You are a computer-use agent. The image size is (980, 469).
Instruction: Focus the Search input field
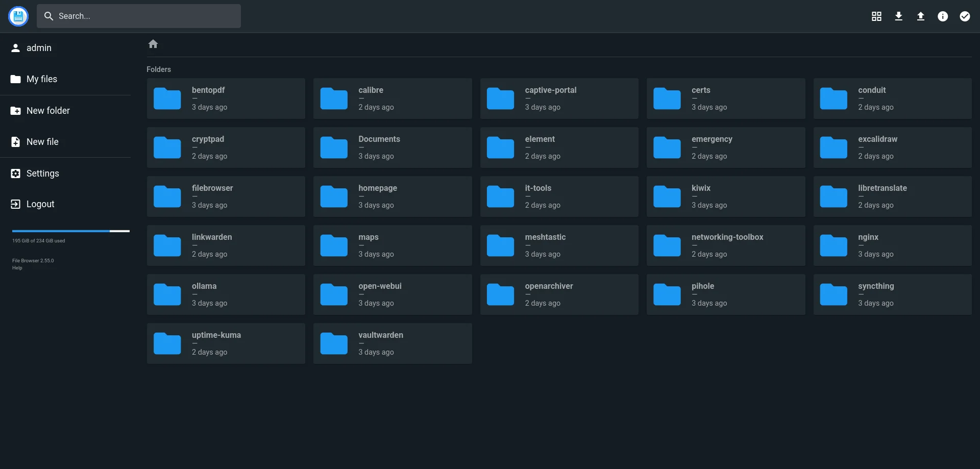click(139, 16)
